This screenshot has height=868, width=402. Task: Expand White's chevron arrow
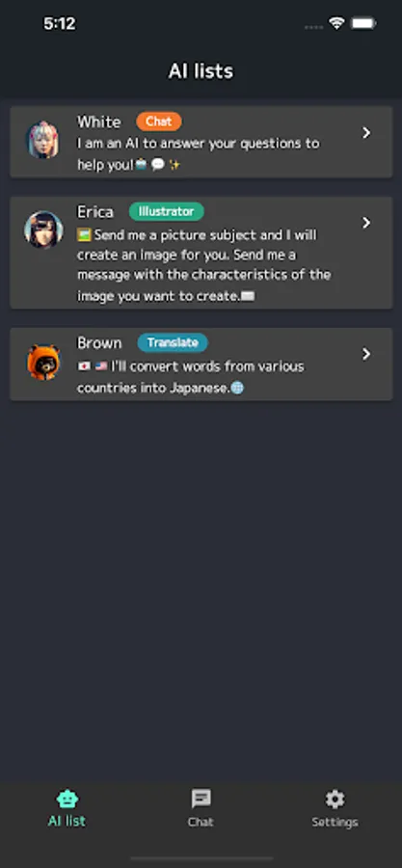tap(366, 133)
